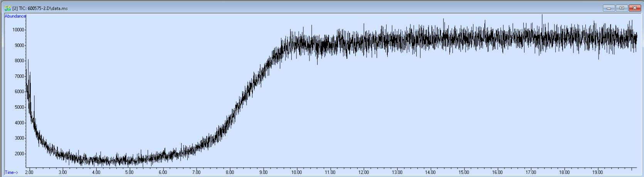
Task: Click the TIC window title bar icon
Action: coord(7,8)
